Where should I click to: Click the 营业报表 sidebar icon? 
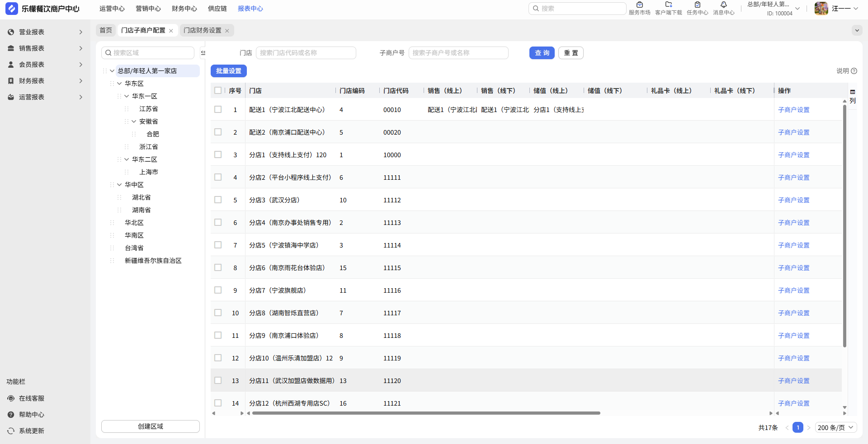pos(11,32)
